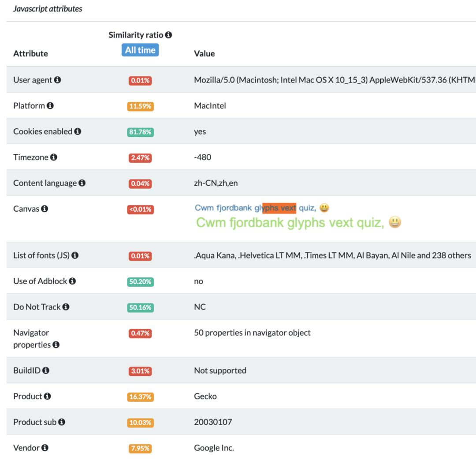
Task: Click the All time filter button
Action: coord(140,50)
